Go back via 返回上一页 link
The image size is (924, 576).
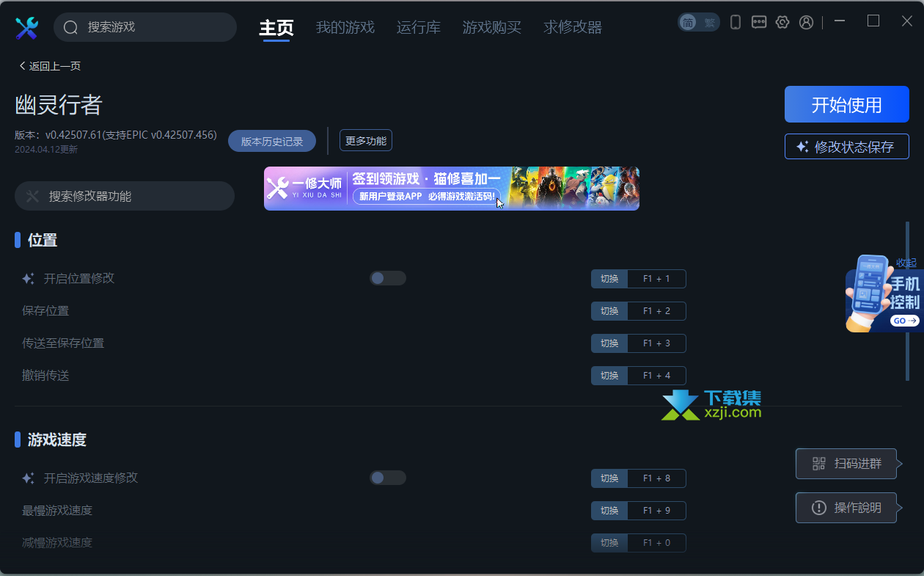pos(50,66)
